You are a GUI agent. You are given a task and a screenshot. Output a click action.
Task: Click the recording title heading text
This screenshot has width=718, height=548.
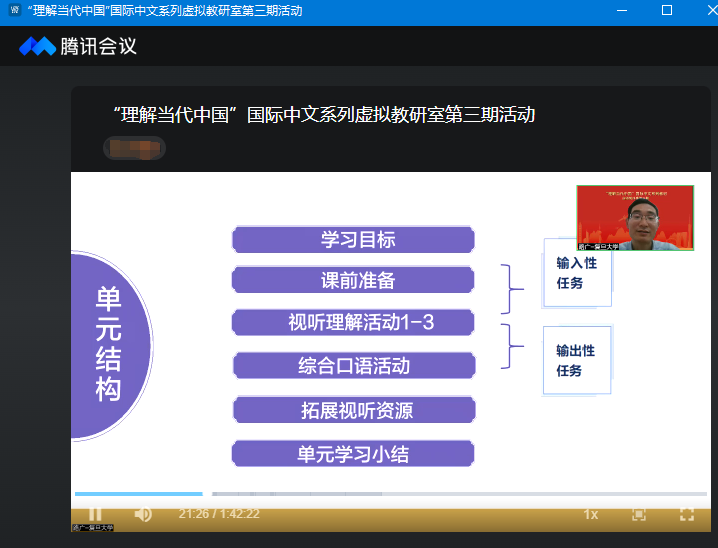pyautogui.click(x=325, y=115)
